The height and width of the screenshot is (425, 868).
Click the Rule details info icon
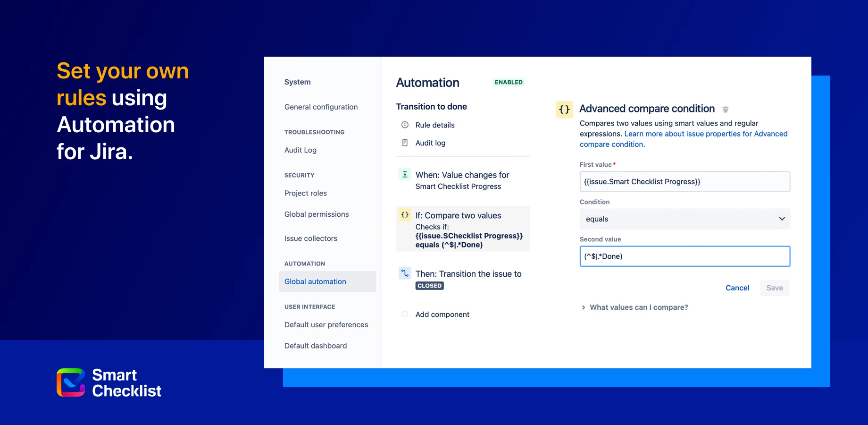coord(405,125)
